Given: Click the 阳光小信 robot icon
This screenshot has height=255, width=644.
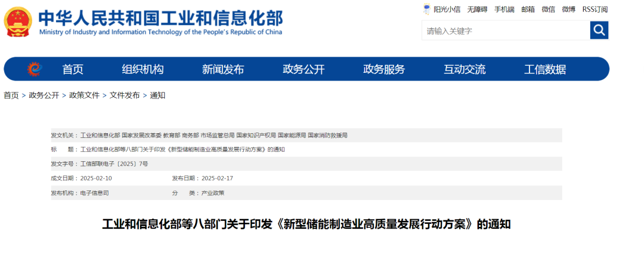Looking at the screenshot, I should [x=427, y=10].
